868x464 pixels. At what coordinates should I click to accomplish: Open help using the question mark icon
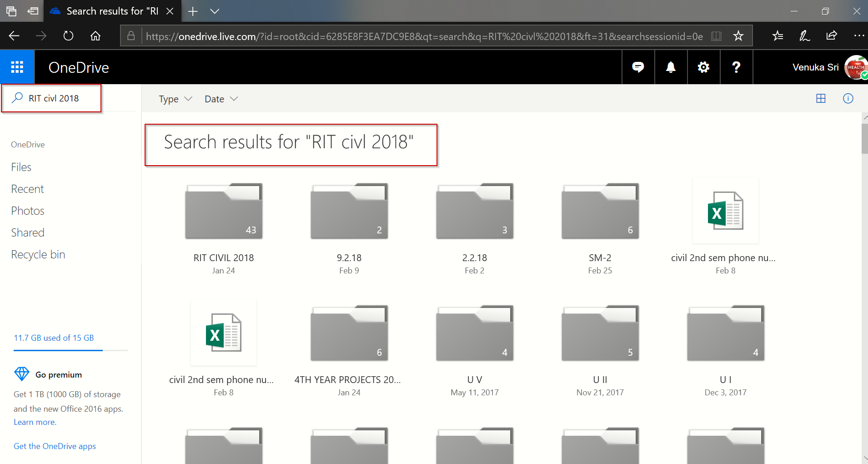(736, 67)
